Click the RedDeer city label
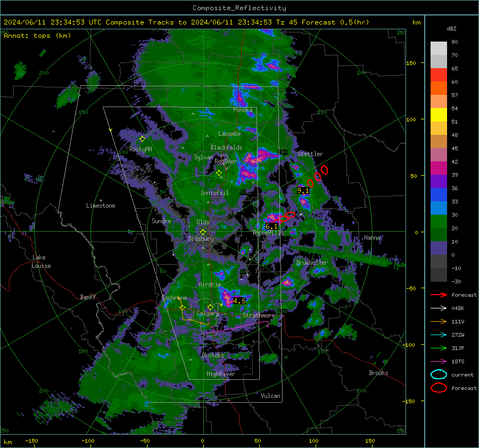The image size is (479, 448). (226, 161)
